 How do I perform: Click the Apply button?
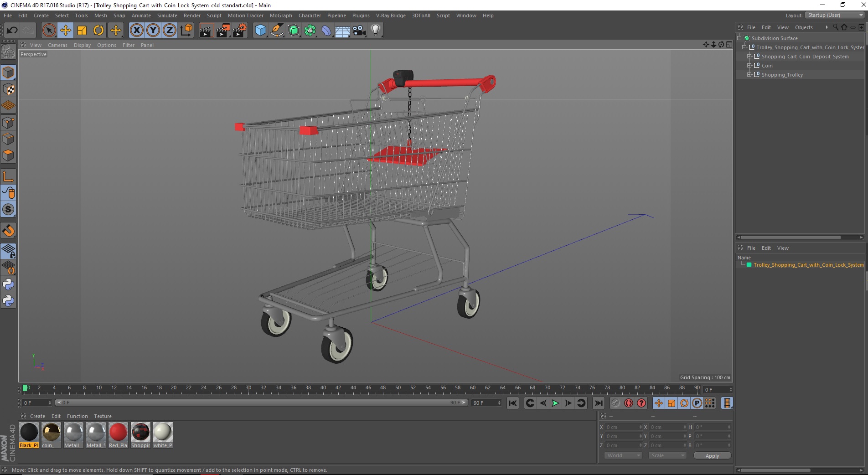tap(712, 456)
